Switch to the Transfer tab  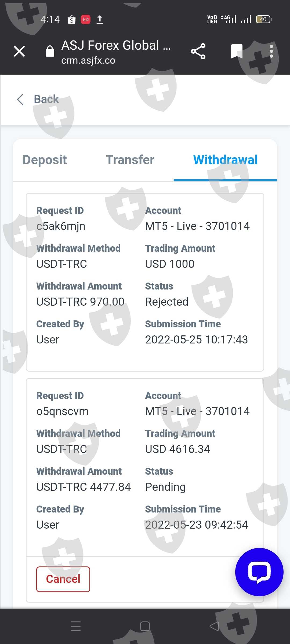point(130,160)
